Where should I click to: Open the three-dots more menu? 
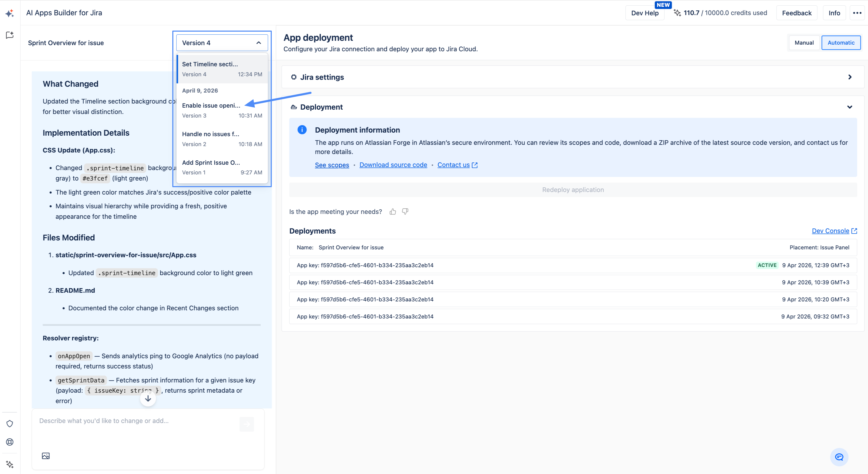point(857,13)
